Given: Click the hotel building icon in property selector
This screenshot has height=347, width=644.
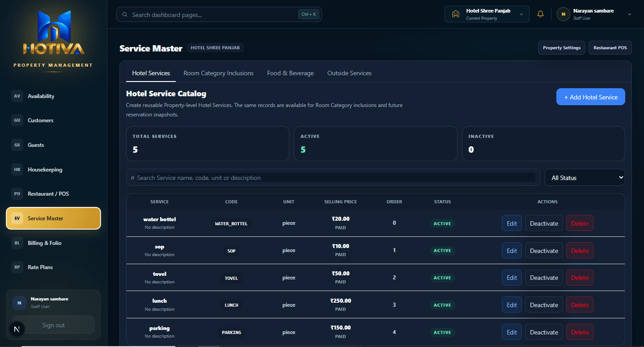Looking at the screenshot, I should pyautogui.click(x=456, y=14).
